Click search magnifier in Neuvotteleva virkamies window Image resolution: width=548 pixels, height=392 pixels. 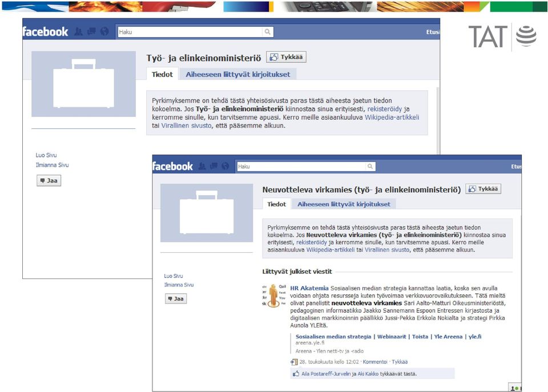[x=370, y=166]
